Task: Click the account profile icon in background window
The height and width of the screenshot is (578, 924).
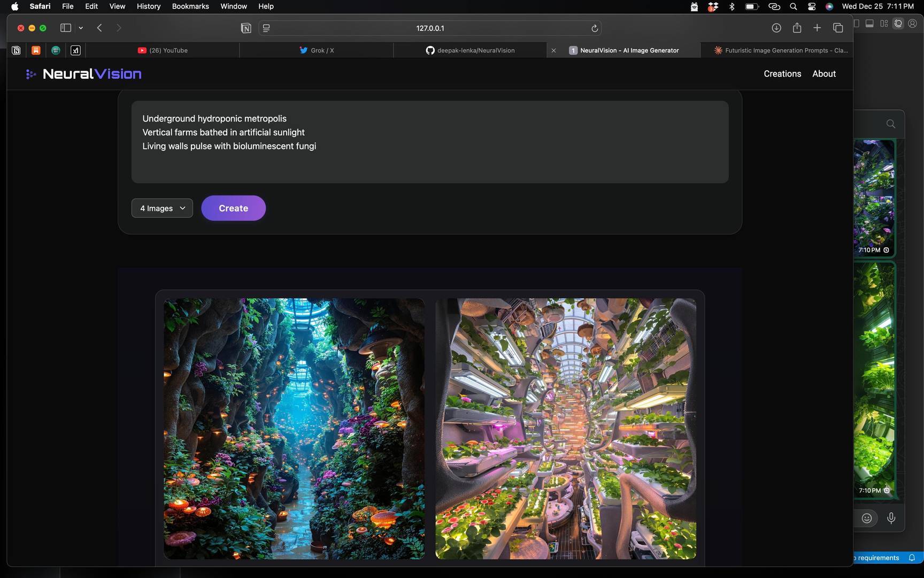Action: (x=913, y=24)
